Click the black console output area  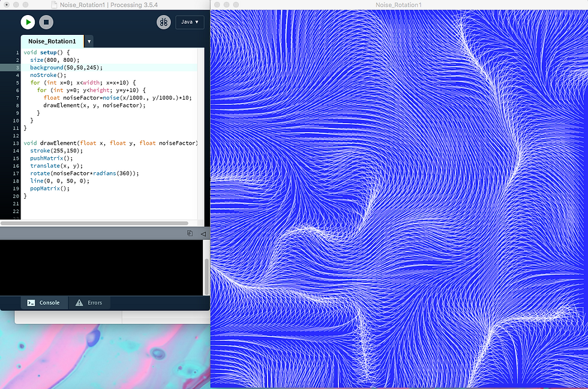coord(101,268)
